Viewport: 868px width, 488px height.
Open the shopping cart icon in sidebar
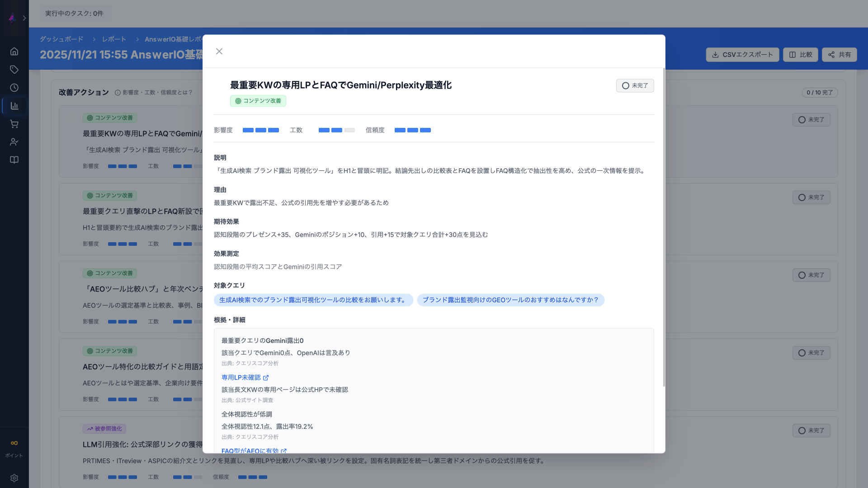[14, 124]
